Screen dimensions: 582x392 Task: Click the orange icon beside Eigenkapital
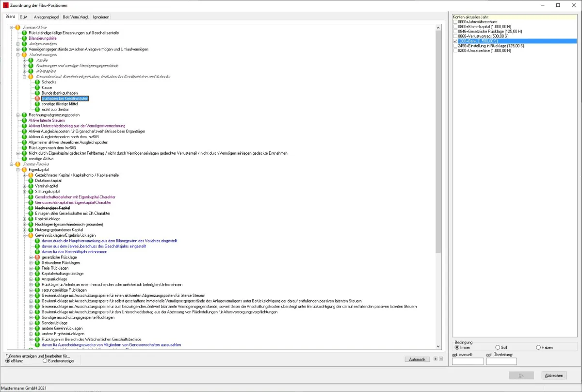[25, 170]
